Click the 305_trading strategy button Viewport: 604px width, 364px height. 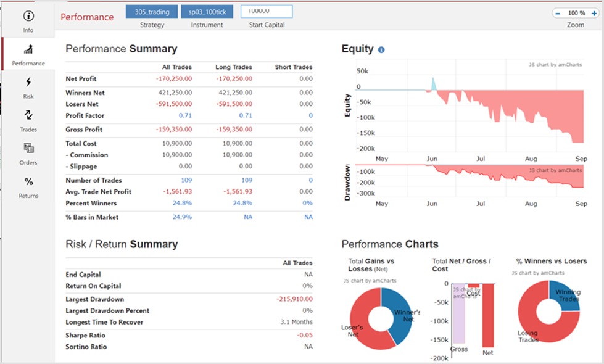[x=152, y=12]
